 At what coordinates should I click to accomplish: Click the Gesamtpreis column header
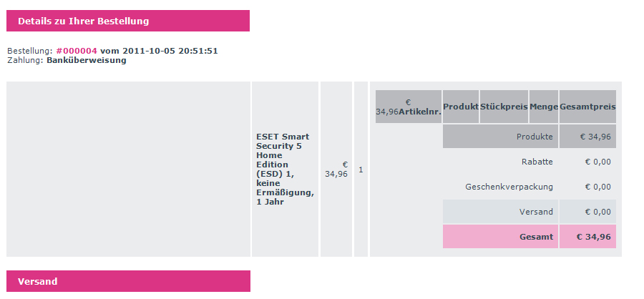(587, 107)
